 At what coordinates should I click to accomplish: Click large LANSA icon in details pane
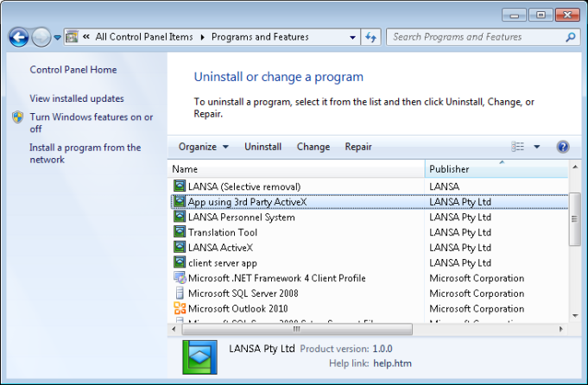pos(199,357)
